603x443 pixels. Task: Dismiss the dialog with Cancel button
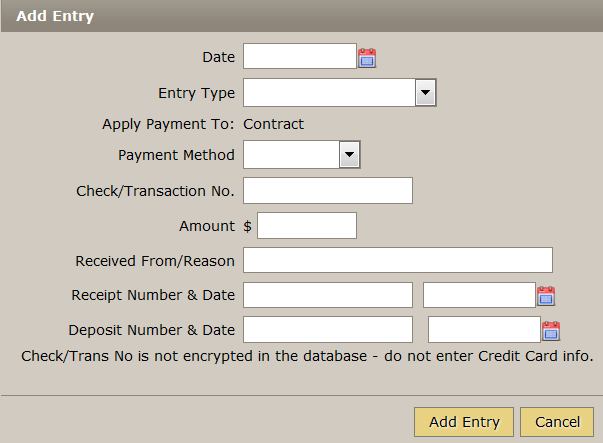pyautogui.click(x=557, y=422)
